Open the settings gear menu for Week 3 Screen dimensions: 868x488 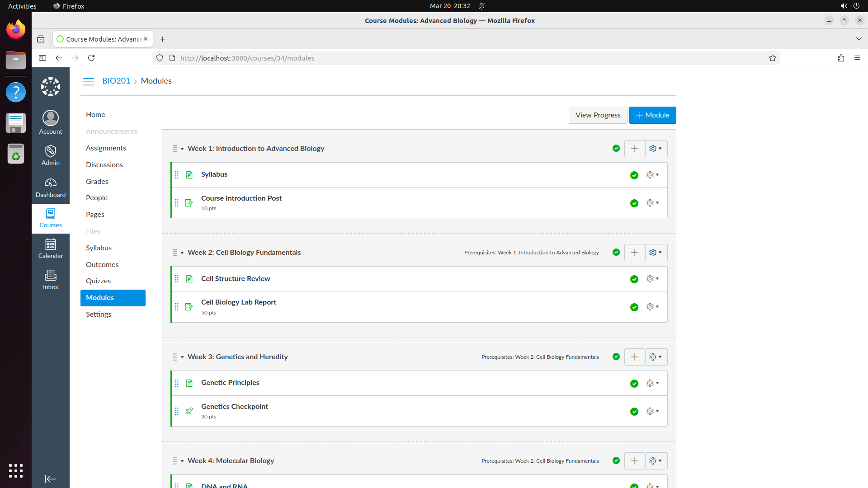[x=656, y=357]
